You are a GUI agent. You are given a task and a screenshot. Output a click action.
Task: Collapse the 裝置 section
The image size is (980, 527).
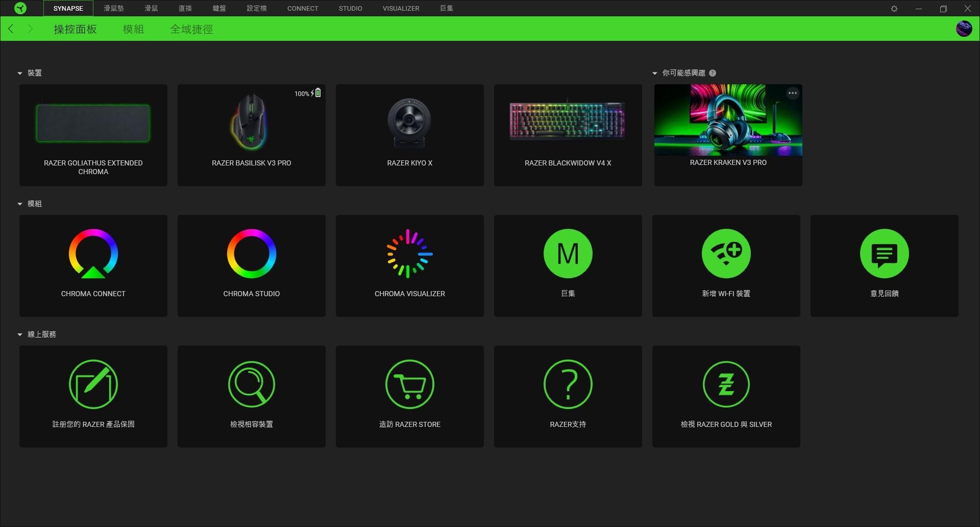pos(20,73)
